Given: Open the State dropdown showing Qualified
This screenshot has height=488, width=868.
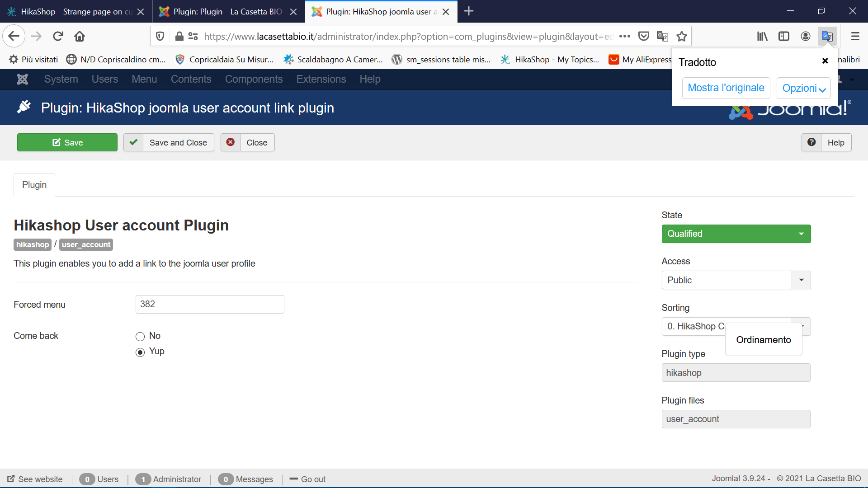Looking at the screenshot, I should 736,234.
